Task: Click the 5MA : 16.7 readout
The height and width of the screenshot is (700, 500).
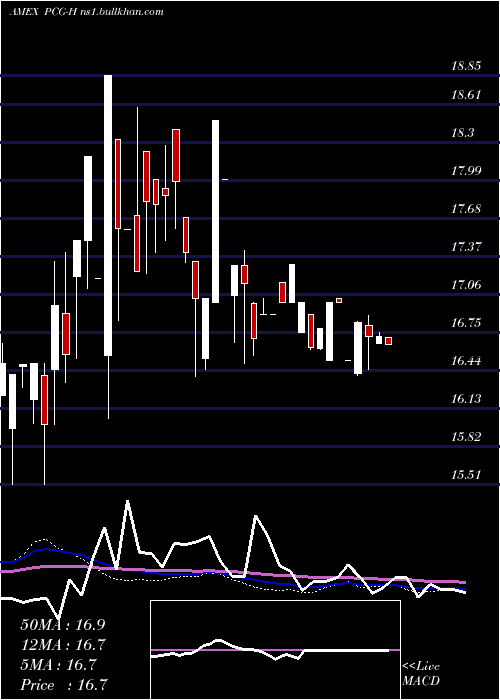Action: (x=58, y=665)
